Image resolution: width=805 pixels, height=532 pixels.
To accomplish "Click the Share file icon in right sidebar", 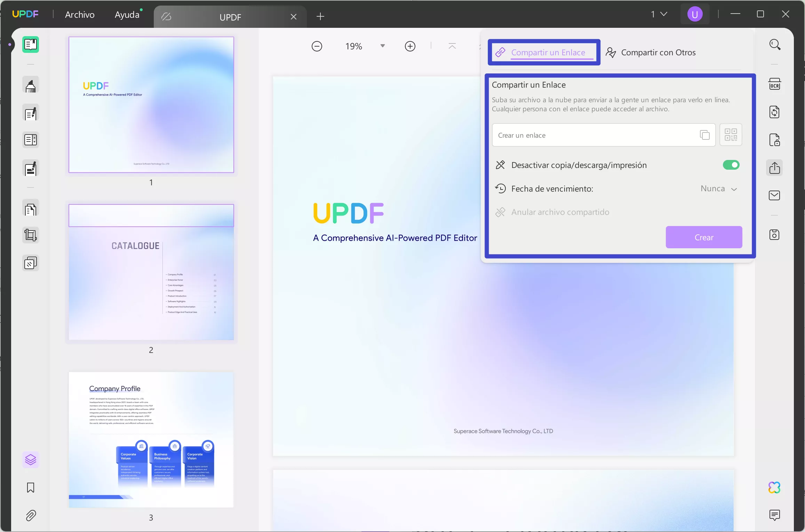I will [x=775, y=168].
